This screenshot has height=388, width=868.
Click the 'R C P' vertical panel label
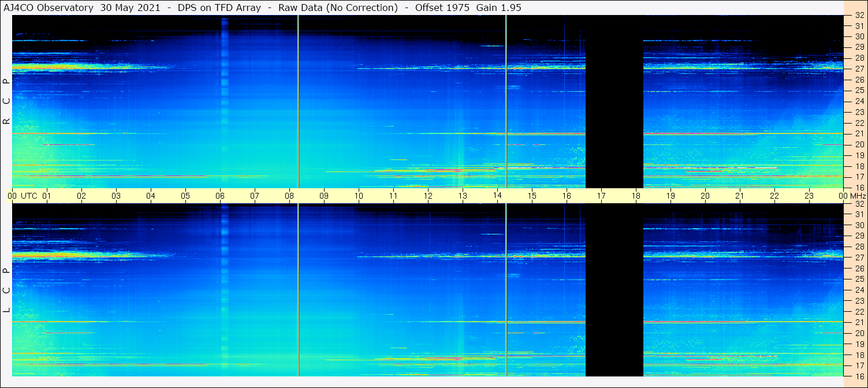6,102
